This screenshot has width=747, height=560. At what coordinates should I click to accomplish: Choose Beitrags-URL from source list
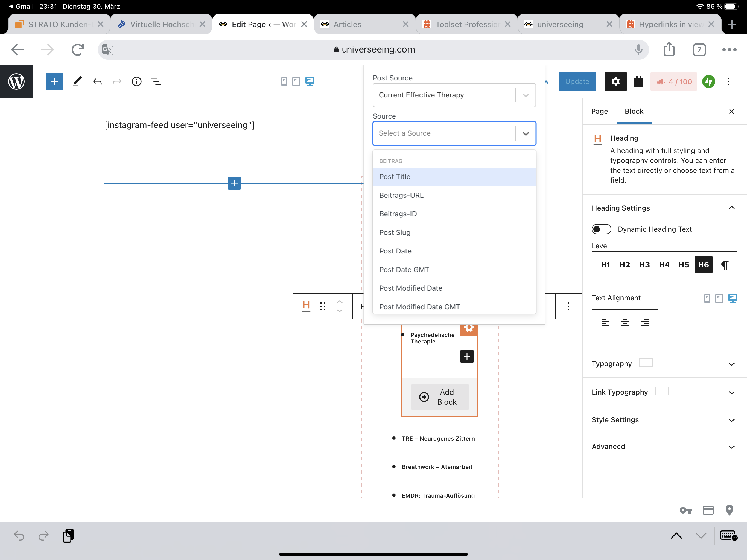click(454, 195)
